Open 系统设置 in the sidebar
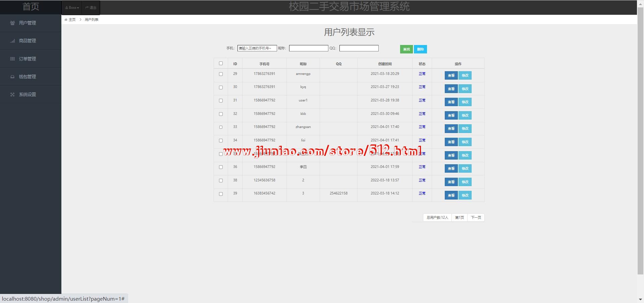This screenshot has height=303, width=644. 31,94
